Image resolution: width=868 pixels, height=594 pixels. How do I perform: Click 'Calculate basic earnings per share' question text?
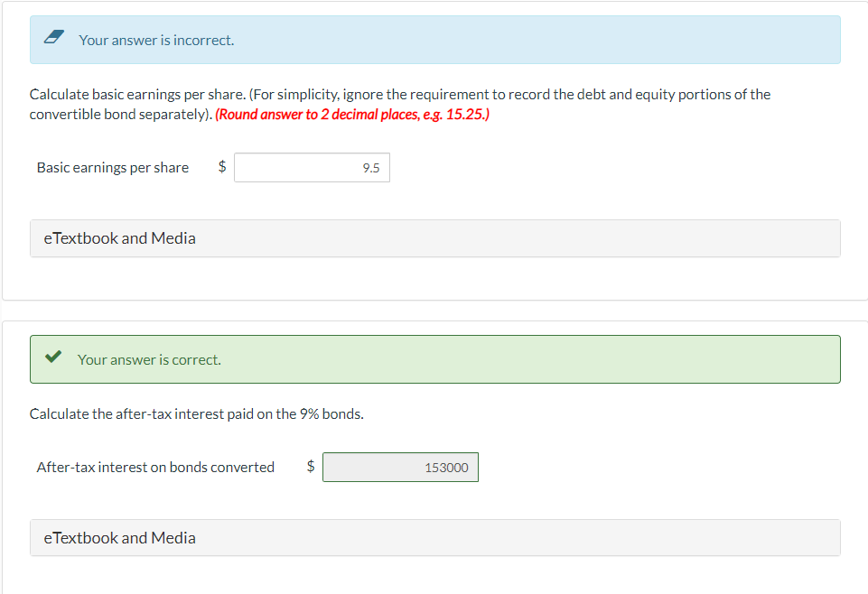400,105
